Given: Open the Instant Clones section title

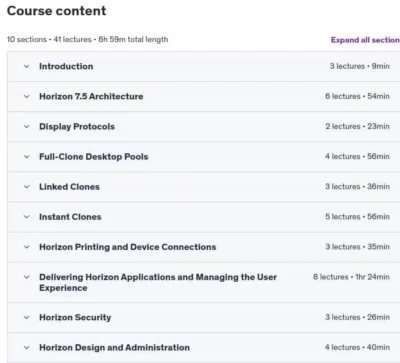Looking at the screenshot, I should coord(70,217).
